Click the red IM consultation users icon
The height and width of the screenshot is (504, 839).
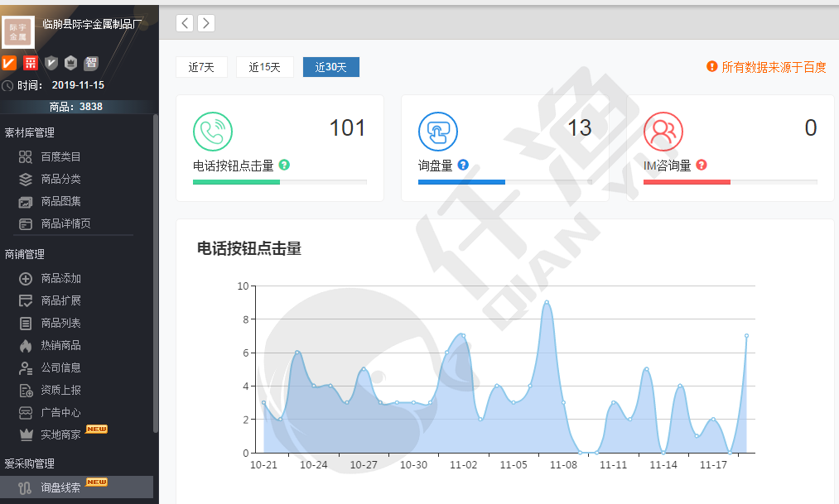[x=663, y=132]
